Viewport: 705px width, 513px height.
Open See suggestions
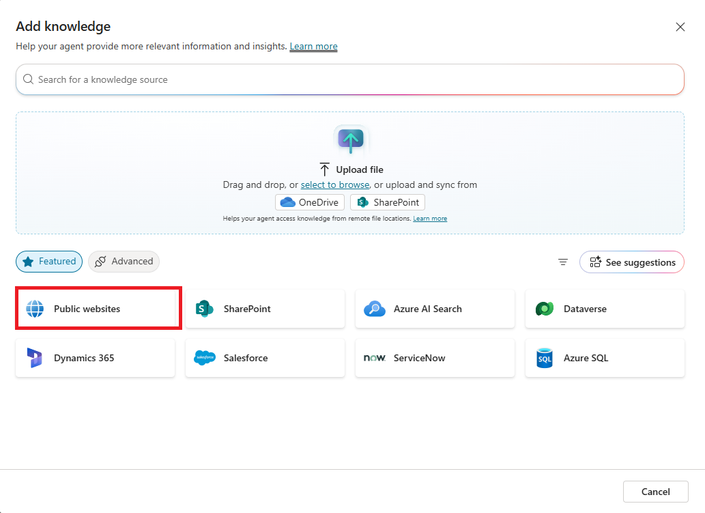[x=632, y=262]
